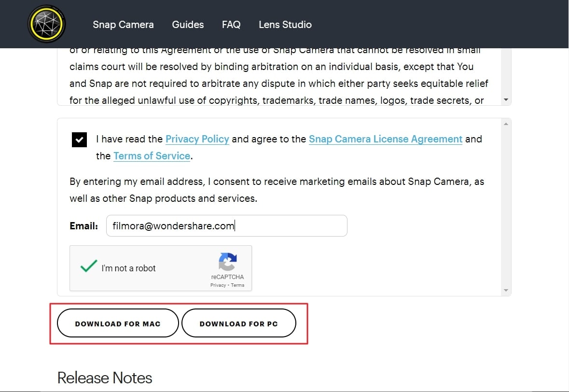Click Download for Mac button
569x392 pixels.
tap(118, 323)
